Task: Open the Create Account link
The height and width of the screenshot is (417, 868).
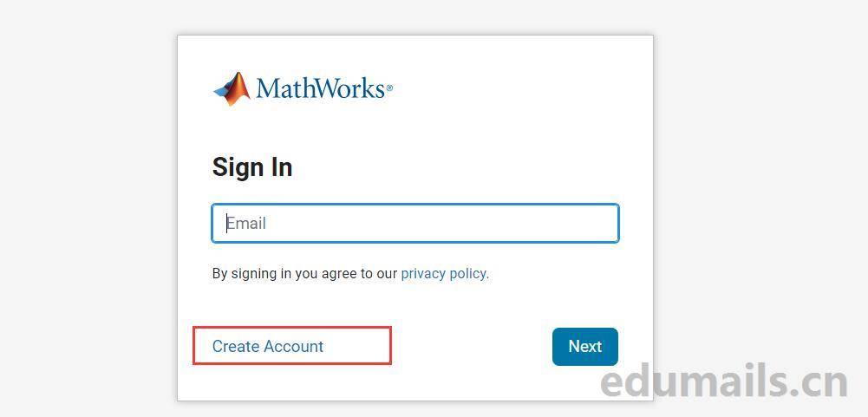Action: coord(267,346)
